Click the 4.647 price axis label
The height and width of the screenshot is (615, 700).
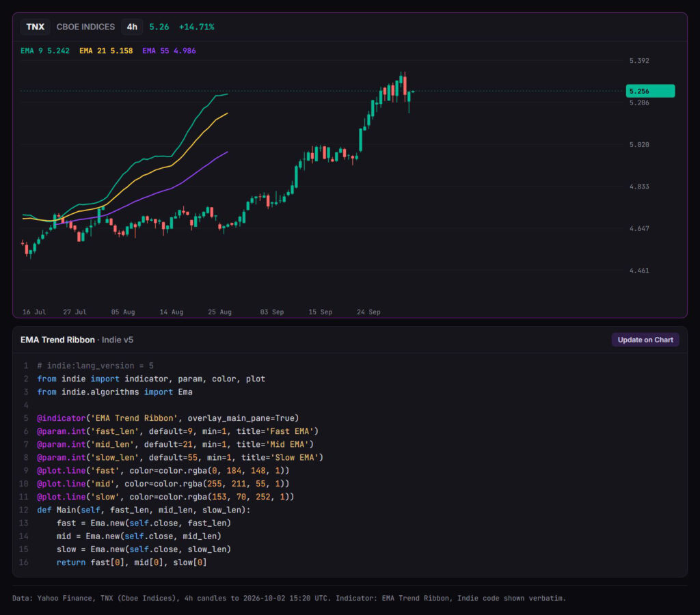point(639,228)
